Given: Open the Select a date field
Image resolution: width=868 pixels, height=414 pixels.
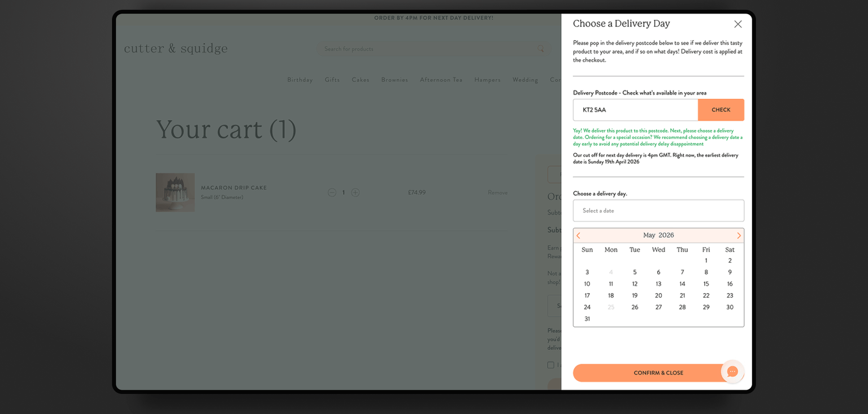Looking at the screenshot, I should coord(658,211).
